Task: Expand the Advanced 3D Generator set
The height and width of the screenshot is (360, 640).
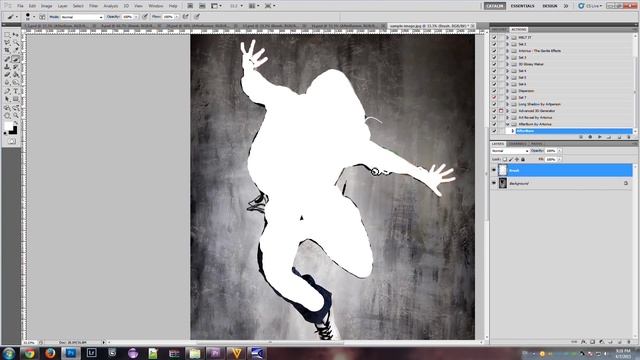Action: pos(508,111)
